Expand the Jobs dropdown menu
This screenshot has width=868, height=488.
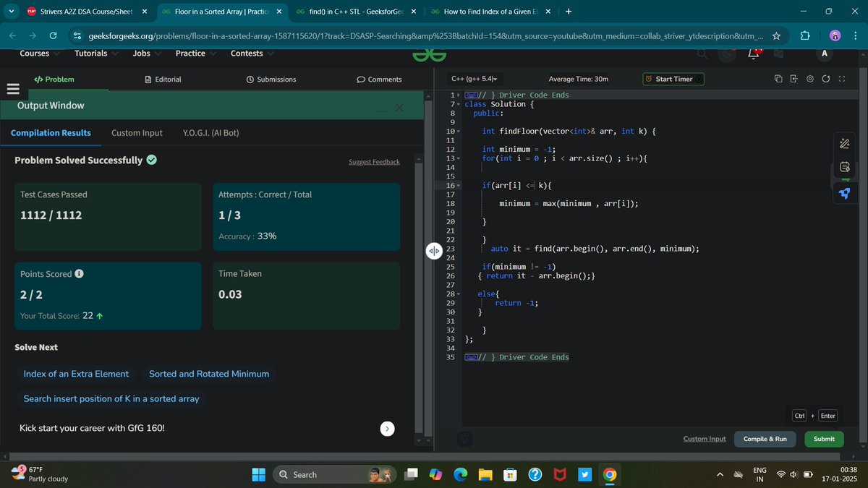pyautogui.click(x=147, y=53)
